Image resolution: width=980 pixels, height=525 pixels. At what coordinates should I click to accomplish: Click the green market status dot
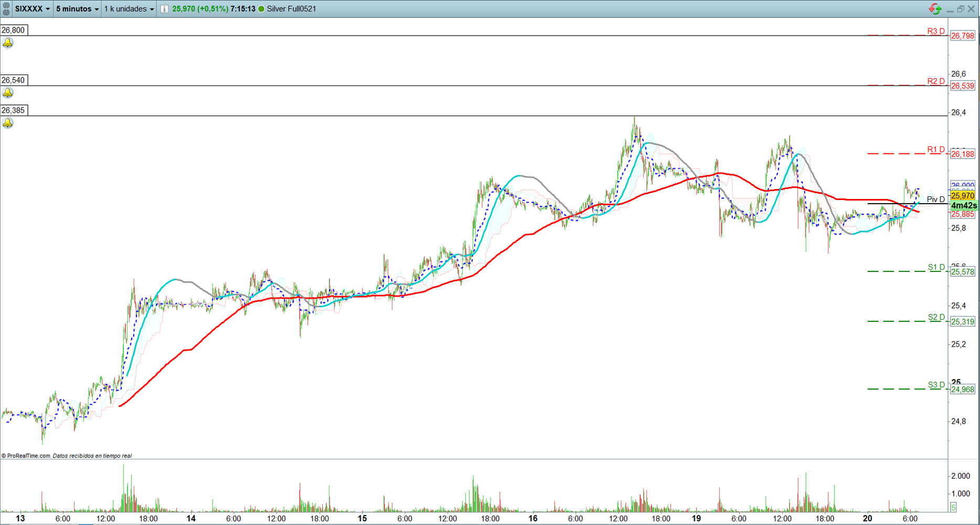(261, 9)
